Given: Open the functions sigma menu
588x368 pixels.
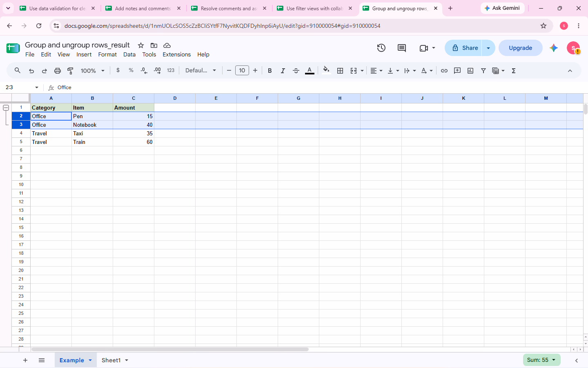Looking at the screenshot, I should click(x=514, y=71).
